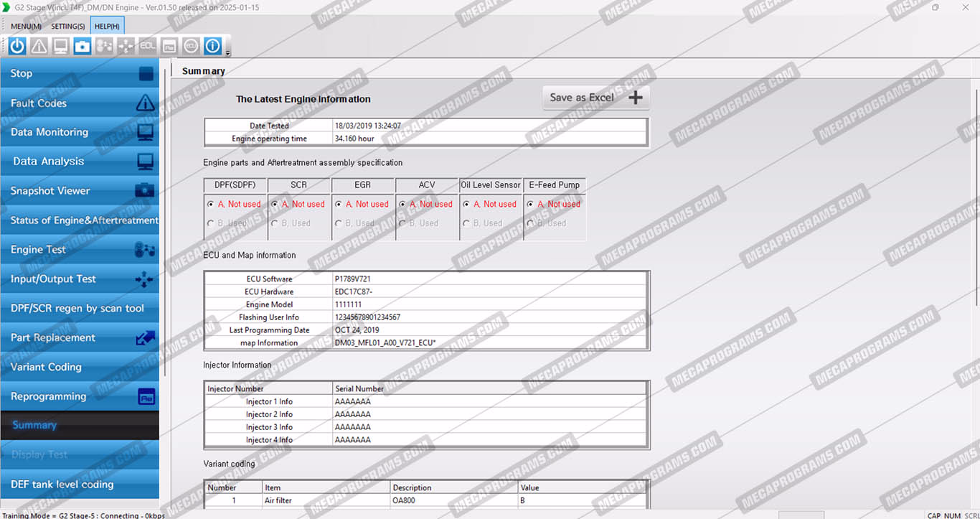The width and height of the screenshot is (980, 519).
Task: Open the HELP(H) menu
Action: click(x=107, y=27)
